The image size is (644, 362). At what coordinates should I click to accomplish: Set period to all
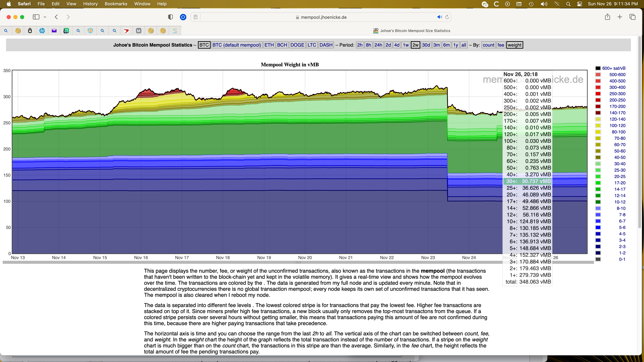(x=464, y=45)
